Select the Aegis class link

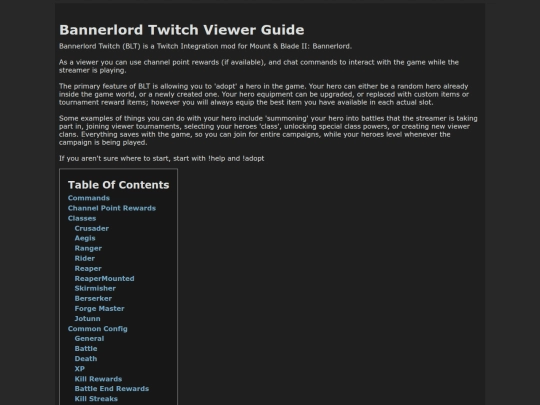click(85, 238)
